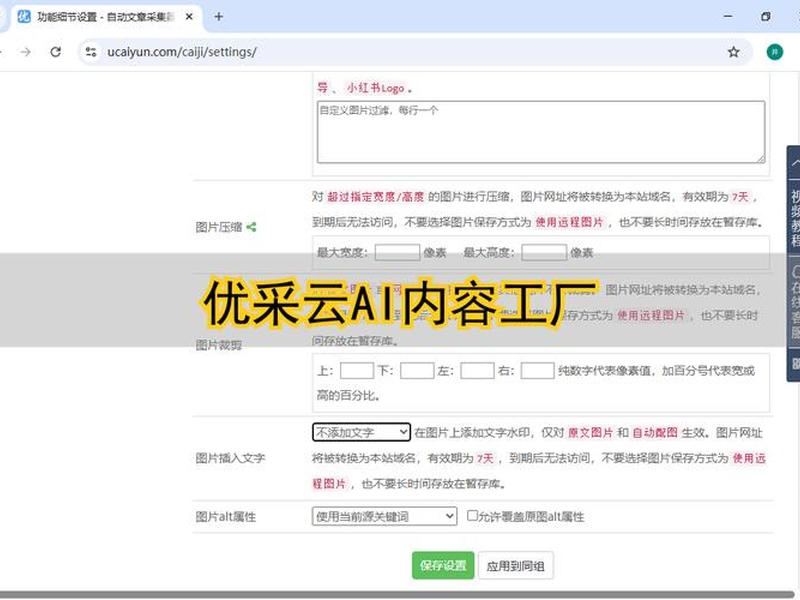Viewport: 800px width, 600px height.
Task: Reload the page with the refresh icon
Action: pyautogui.click(x=56, y=52)
